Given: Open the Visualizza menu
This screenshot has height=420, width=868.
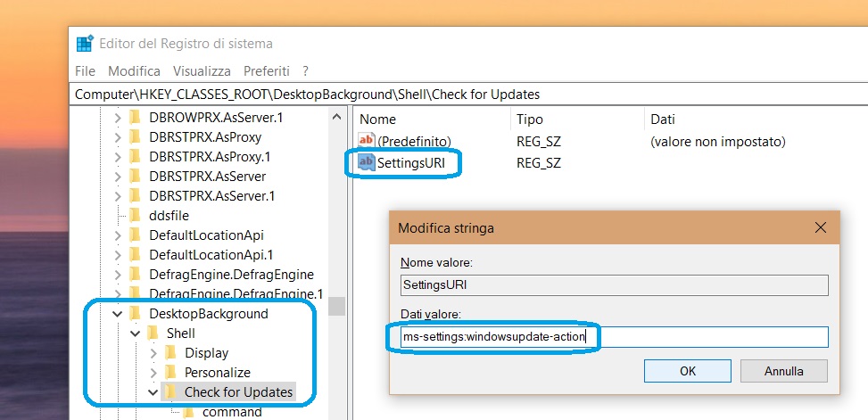Looking at the screenshot, I should point(202,70).
